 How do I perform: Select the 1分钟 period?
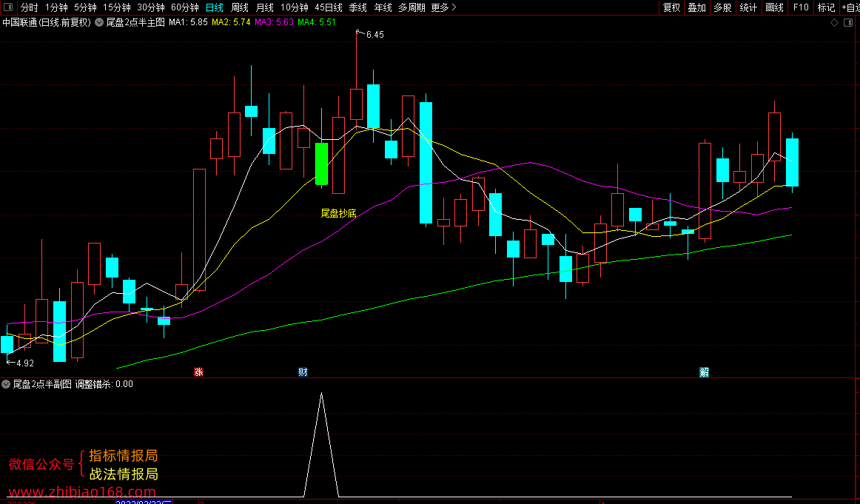56,7
